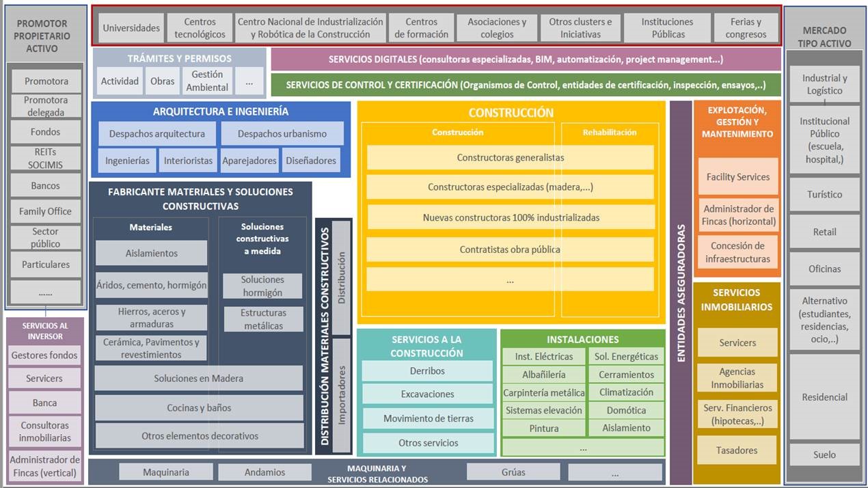Click the Servicios Digitales purple banner
The width and height of the screenshot is (868, 488).
pos(526,59)
